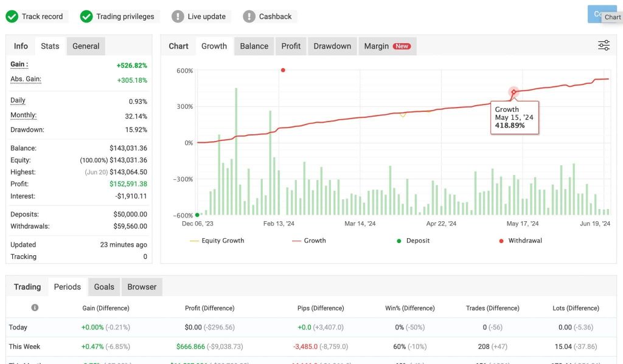Click the This Week row label
Viewport: 623px width, 364px height.
tap(24, 346)
